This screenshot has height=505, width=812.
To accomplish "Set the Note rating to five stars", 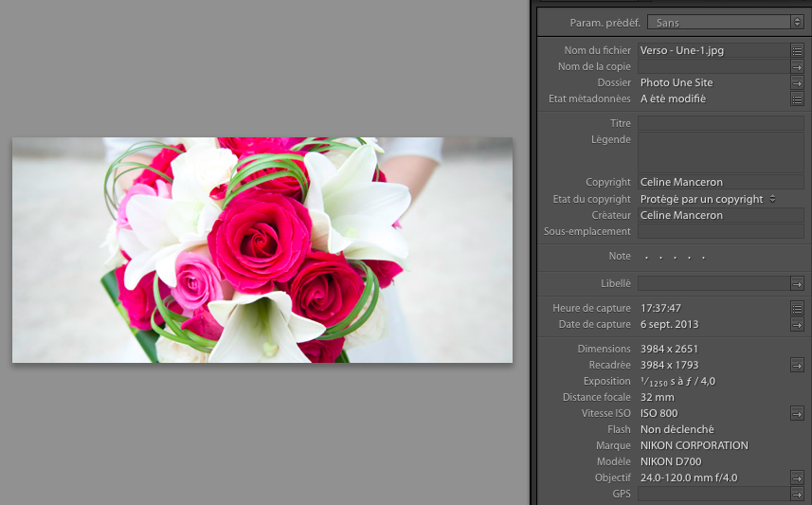I will [x=703, y=257].
